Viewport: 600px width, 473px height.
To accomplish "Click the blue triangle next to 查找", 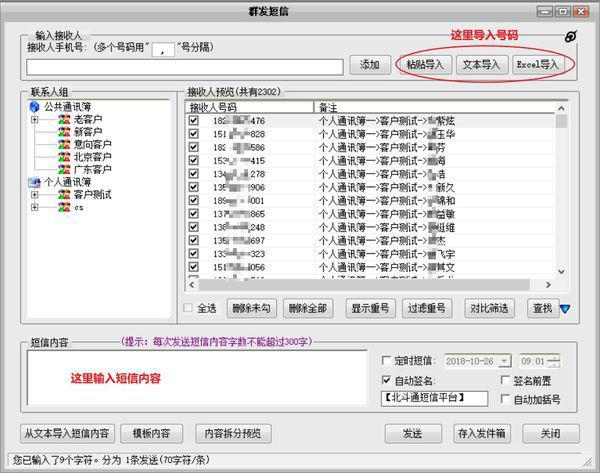I will click(565, 308).
